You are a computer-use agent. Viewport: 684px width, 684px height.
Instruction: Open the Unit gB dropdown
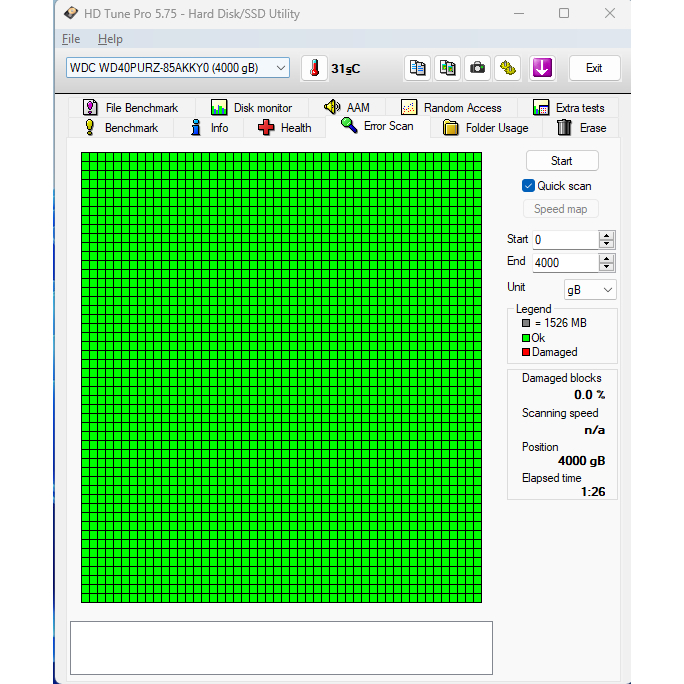tap(590, 289)
